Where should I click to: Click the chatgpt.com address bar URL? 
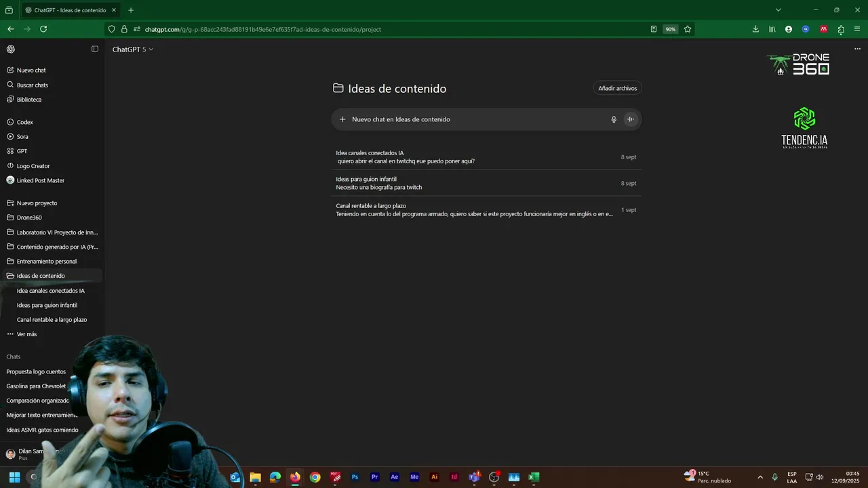[x=262, y=29]
